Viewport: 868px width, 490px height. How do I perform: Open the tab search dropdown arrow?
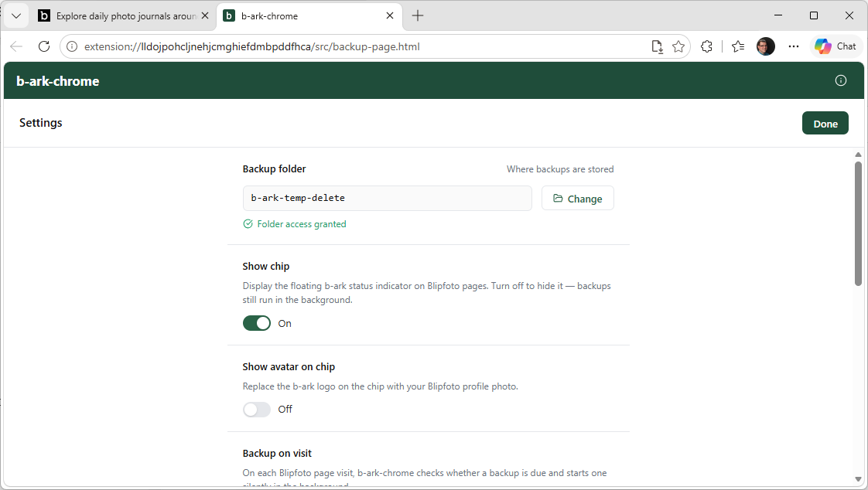16,15
